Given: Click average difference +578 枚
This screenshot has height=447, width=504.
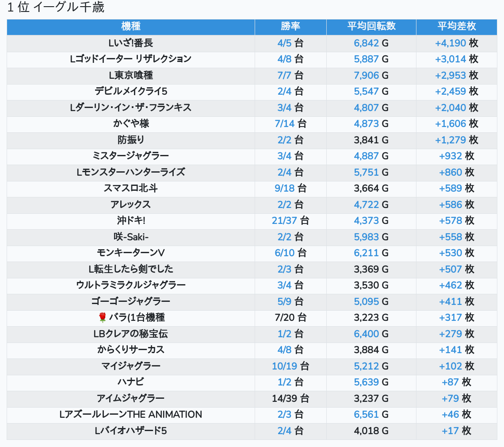Looking at the screenshot, I should (x=456, y=221).
